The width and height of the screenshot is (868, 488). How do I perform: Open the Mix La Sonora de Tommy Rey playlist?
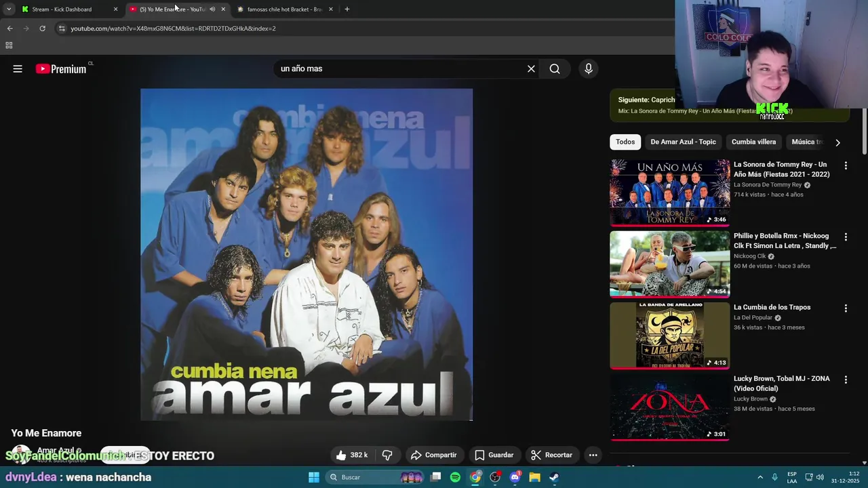click(705, 110)
